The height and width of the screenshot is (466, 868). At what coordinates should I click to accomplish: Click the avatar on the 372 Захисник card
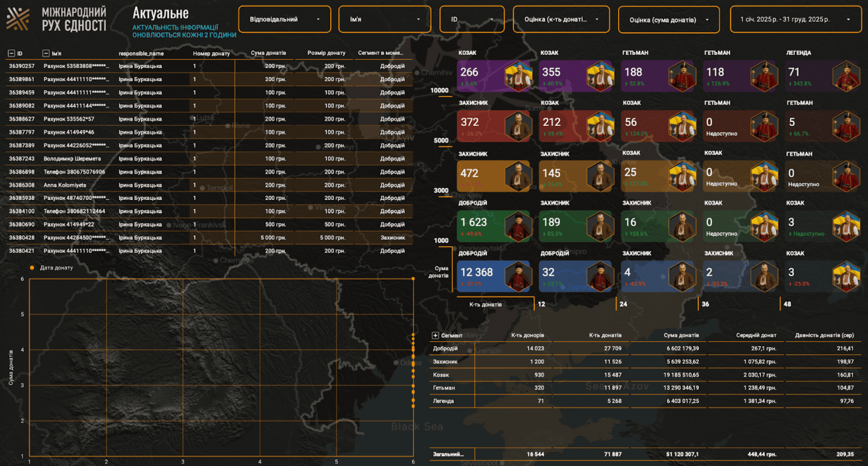tap(518, 126)
